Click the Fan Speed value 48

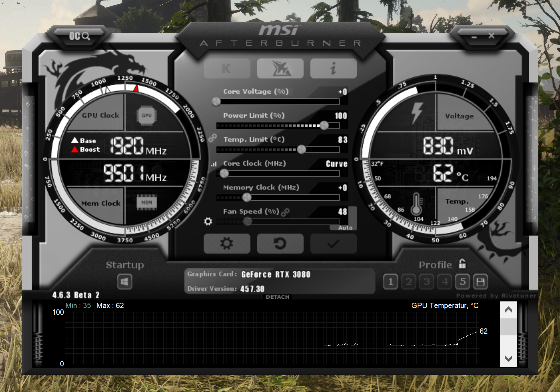pyautogui.click(x=343, y=212)
